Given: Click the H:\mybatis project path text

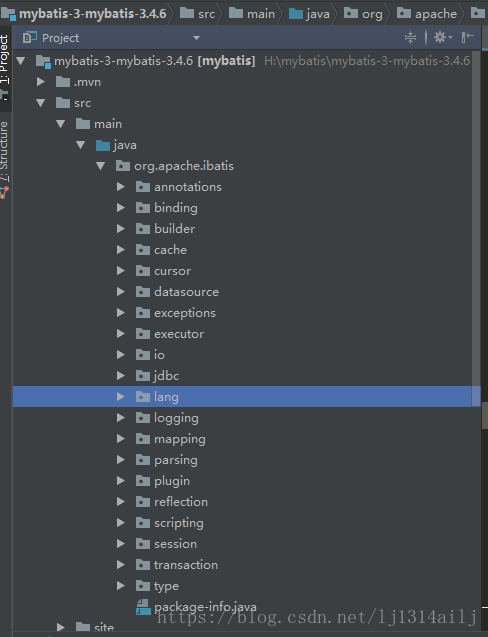Looking at the screenshot, I should point(367,61).
